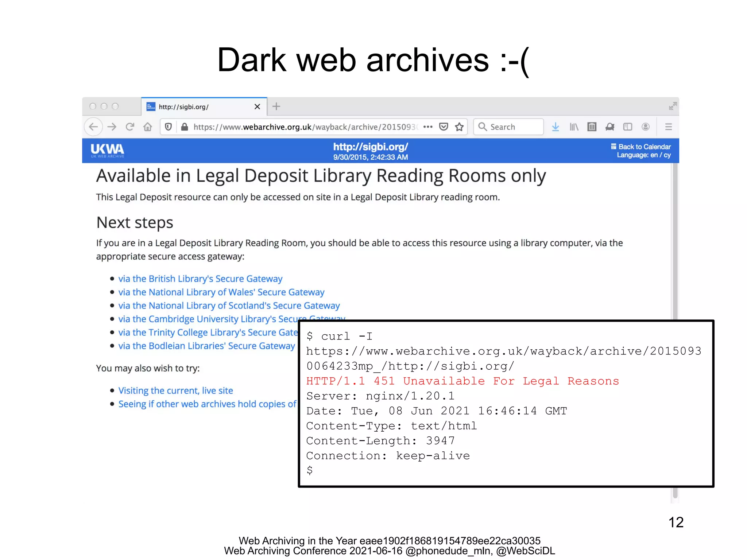
Task: Save page to Pocket icon
Action: (444, 127)
